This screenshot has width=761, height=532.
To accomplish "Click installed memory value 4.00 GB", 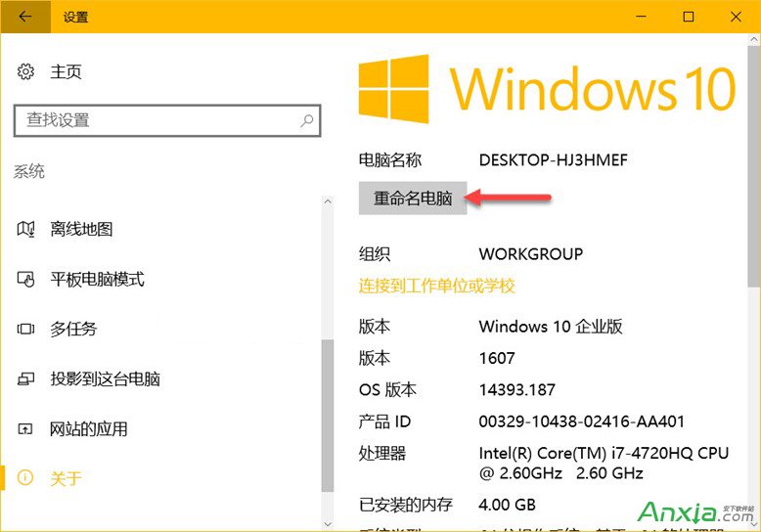I will [x=508, y=505].
